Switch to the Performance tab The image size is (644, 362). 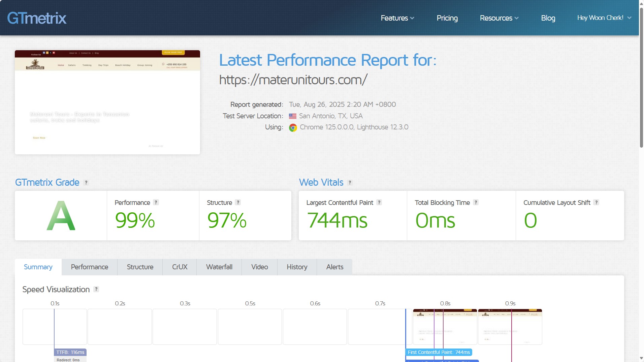point(90,267)
